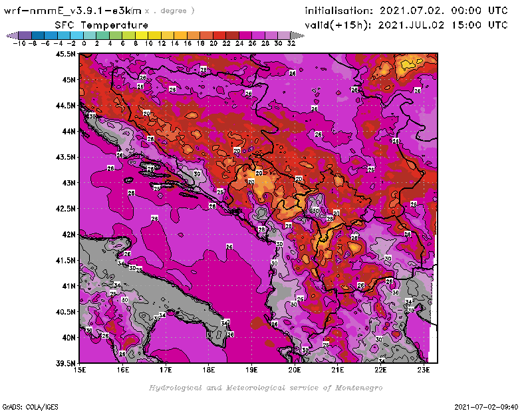Click the valid(+15h) 15:00 UTC line
This screenshot has width=532, height=411.
tap(406, 25)
